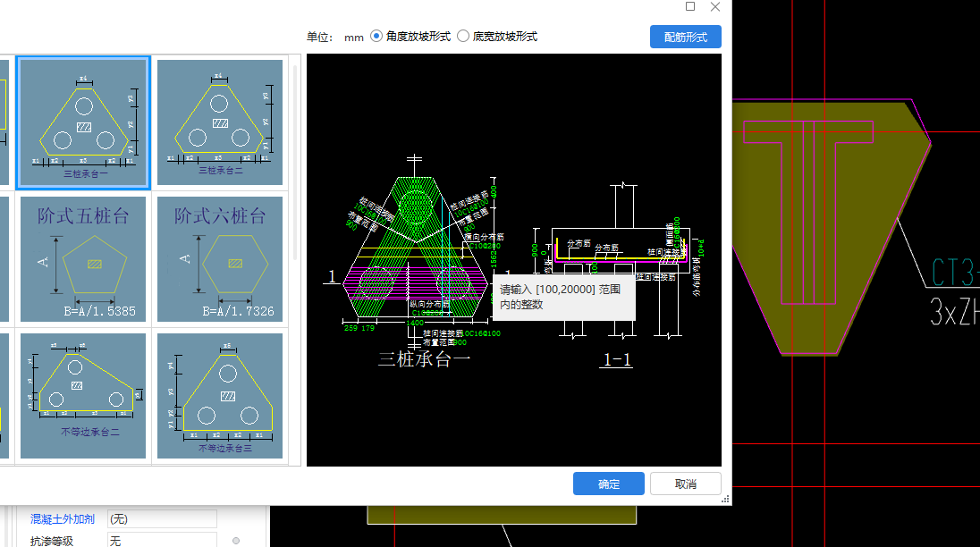Viewport: 980px width, 547px height.
Task: Click the 259 dimension value in preview
Action: pos(351,328)
